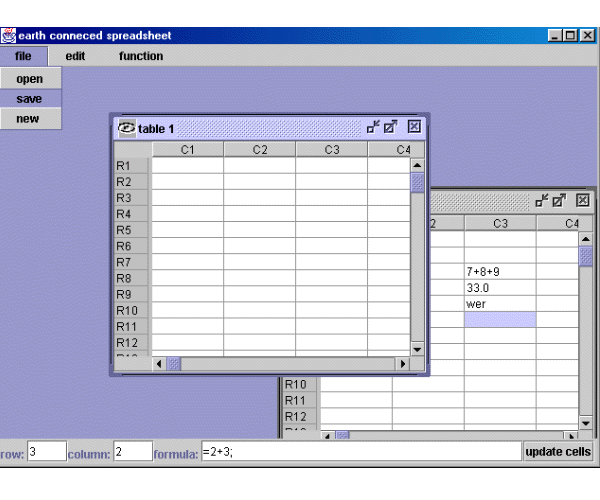600x500 pixels.
Task: Click background table scrollbar down arrow
Action: pos(586,423)
